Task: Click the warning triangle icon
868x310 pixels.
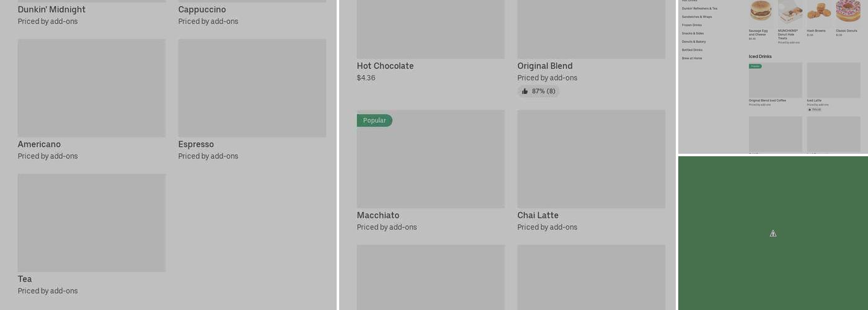Action: tap(773, 234)
